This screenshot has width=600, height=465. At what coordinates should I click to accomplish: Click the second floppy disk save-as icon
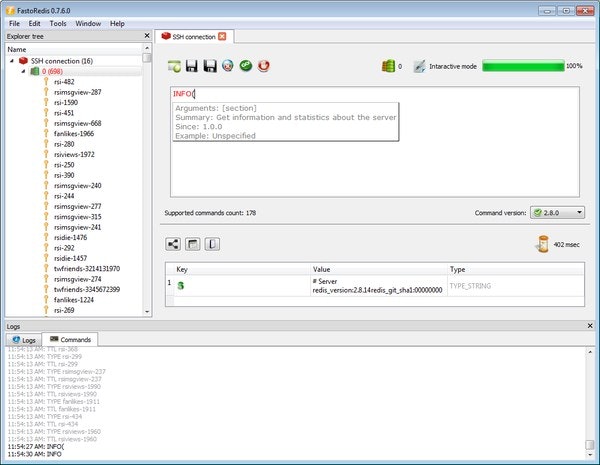[x=210, y=66]
